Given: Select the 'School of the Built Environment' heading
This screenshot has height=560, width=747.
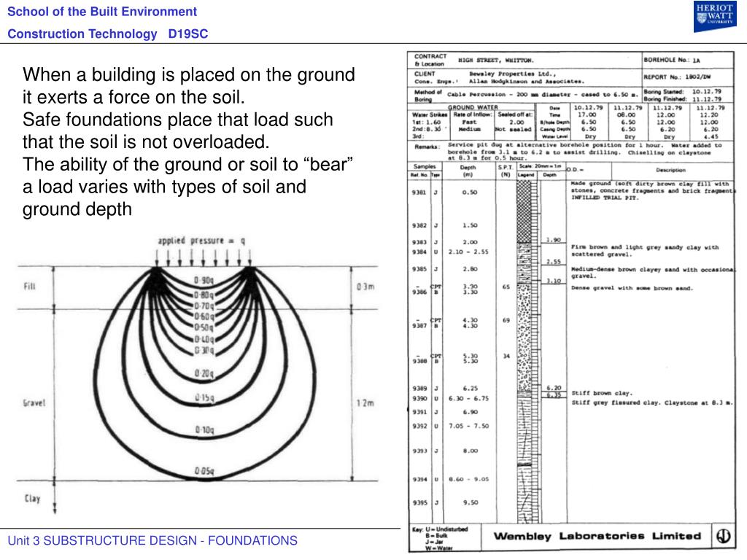Looking at the screenshot, I should (102, 12).
